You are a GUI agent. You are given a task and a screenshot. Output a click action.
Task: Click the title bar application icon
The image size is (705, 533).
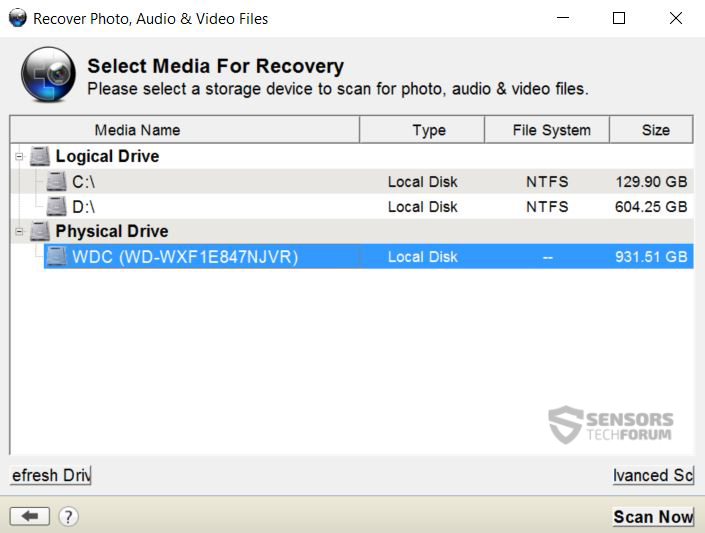18,18
